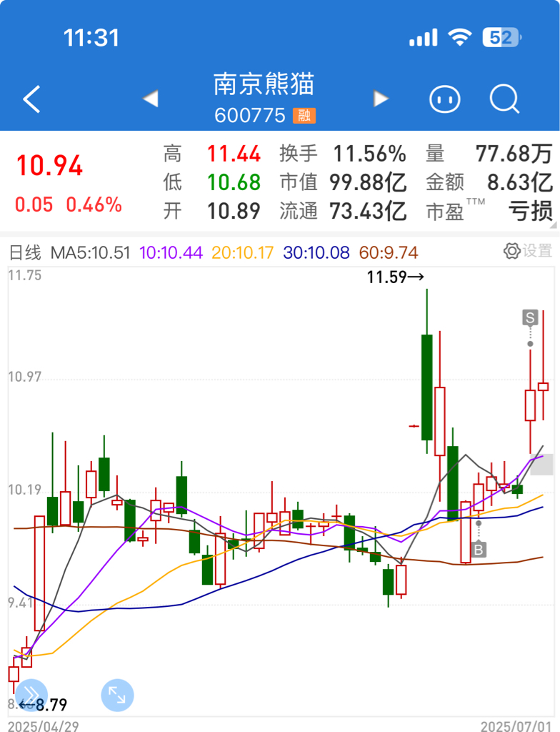Tap the double-arrow scroll chart button
The image size is (560, 732).
[31, 695]
